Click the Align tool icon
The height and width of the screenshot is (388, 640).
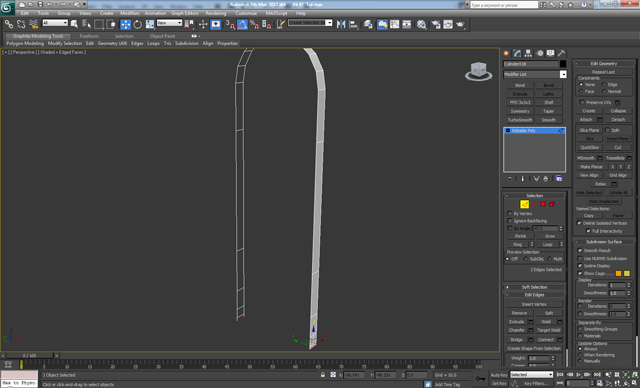[353, 24]
